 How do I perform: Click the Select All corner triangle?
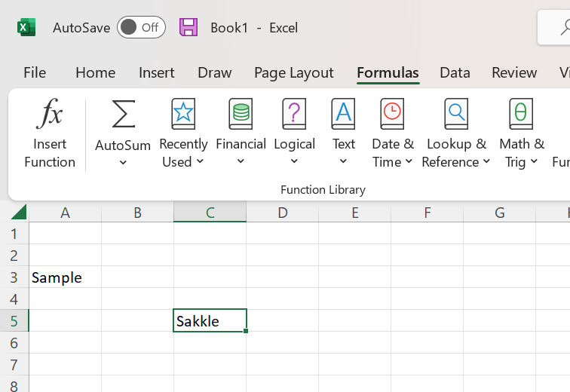point(19,212)
